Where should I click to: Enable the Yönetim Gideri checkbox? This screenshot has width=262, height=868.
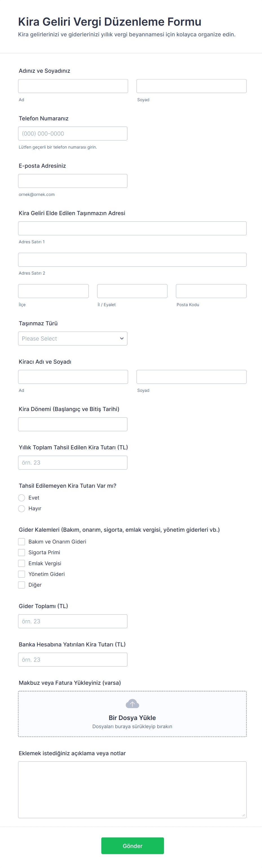22,574
